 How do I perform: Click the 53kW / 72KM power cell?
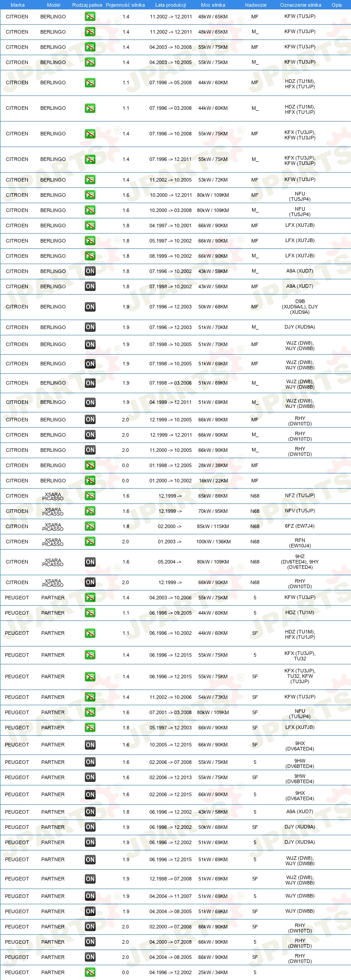tap(213, 180)
